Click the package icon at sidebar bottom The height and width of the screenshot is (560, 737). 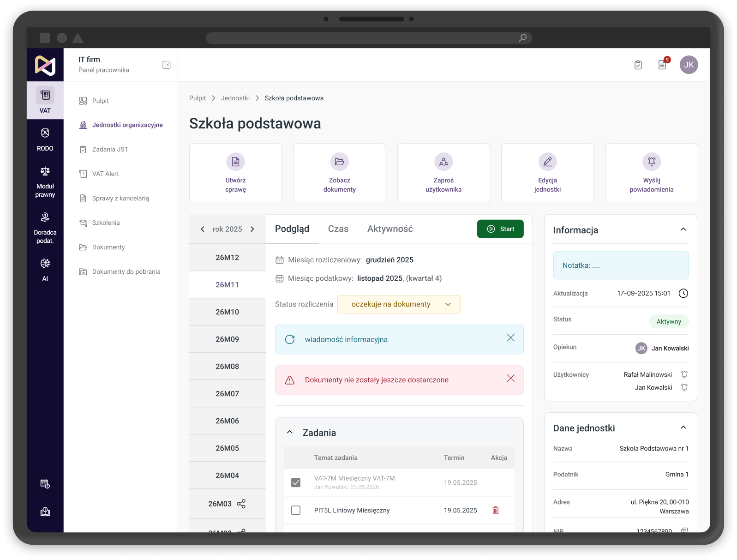coord(45,512)
